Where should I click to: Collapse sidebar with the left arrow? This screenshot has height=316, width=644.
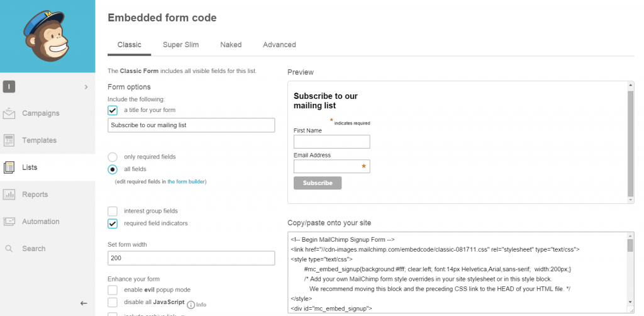[x=84, y=303]
